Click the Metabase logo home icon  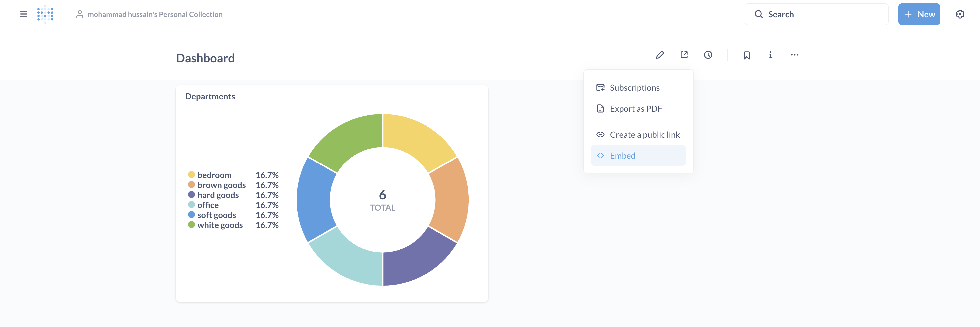(x=45, y=14)
